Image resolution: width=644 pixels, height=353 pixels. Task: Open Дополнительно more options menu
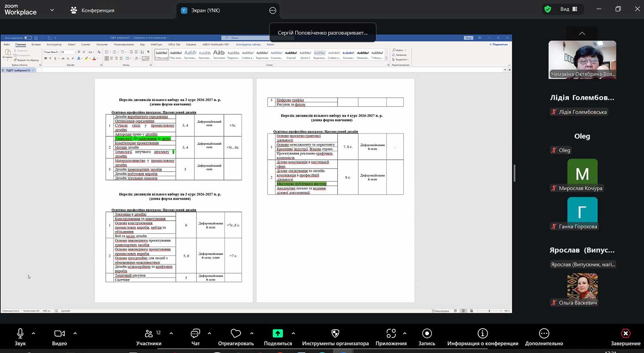544,334
